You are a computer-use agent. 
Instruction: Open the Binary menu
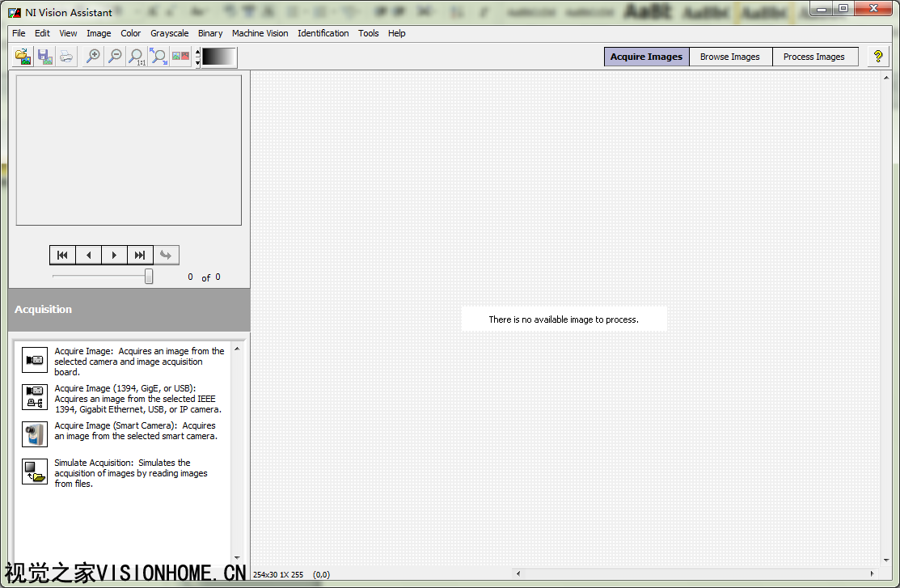click(x=210, y=33)
